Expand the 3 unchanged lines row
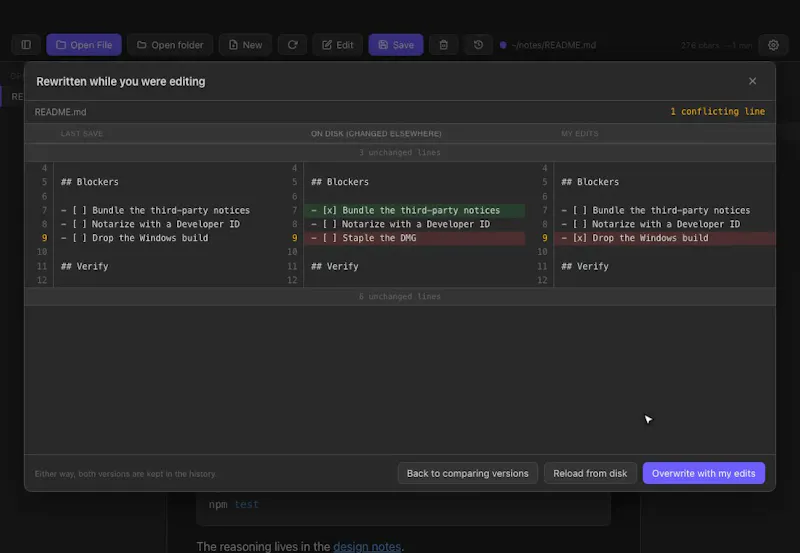The width and height of the screenshot is (800, 553). 400,153
